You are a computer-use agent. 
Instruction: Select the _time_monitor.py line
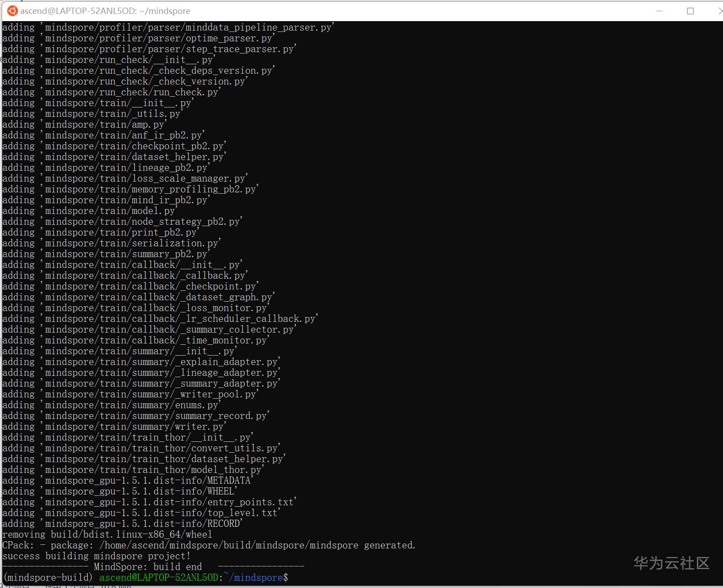[136, 340]
